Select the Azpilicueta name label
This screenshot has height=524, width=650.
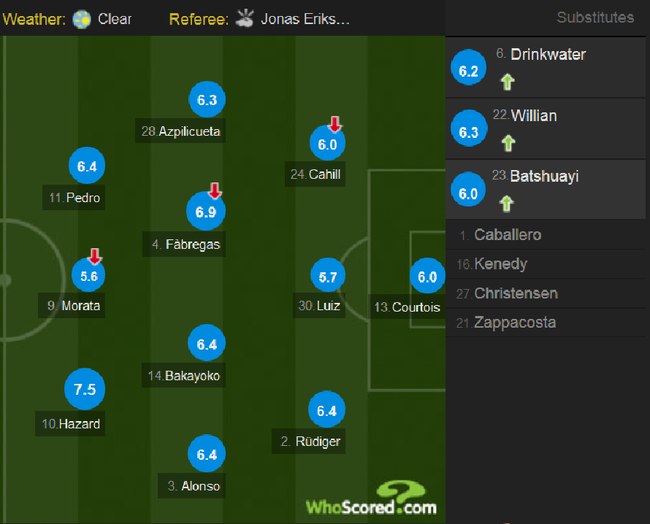pyautogui.click(x=180, y=131)
